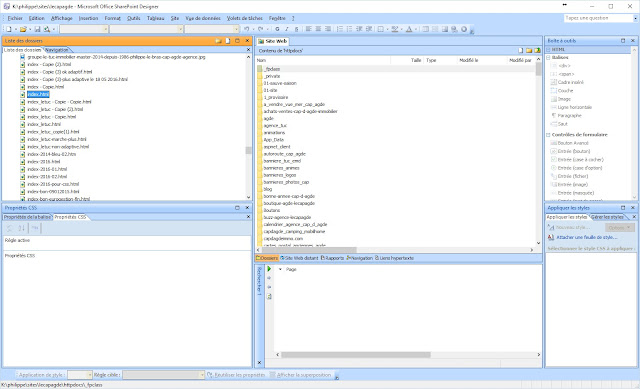The height and width of the screenshot is (389, 640).
Task: Select the blog folder in site contents
Action: coord(268,189)
